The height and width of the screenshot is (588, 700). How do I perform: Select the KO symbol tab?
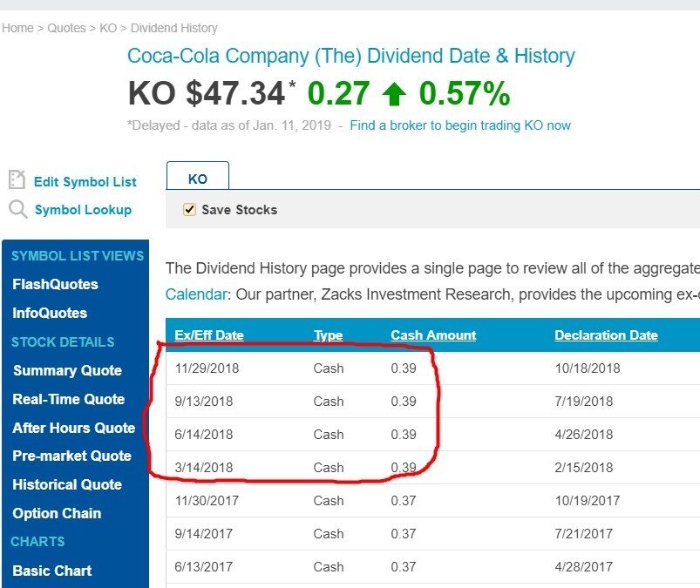pyautogui.click(x=198, y=176)
